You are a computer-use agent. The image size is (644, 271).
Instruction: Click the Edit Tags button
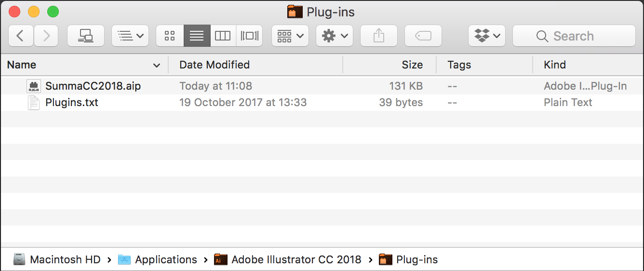pos(423,36)
